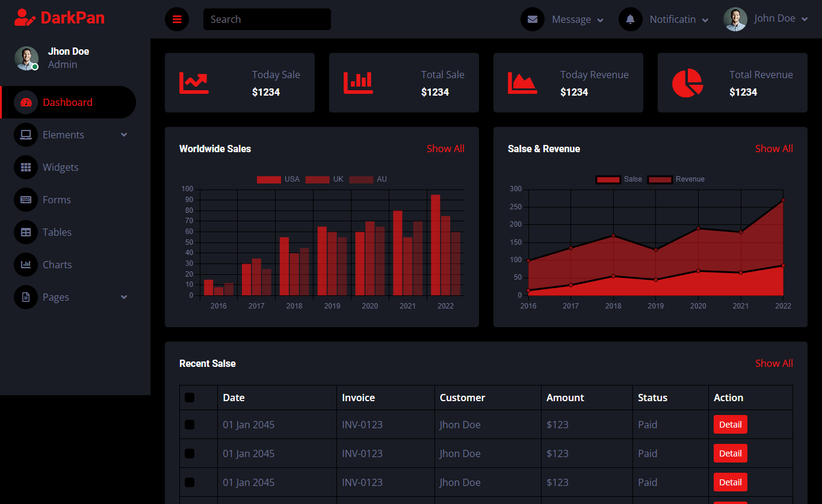822x504 pixels.
Task: Check the first row checkbox in Recent Salse
Action: point(190,424)
